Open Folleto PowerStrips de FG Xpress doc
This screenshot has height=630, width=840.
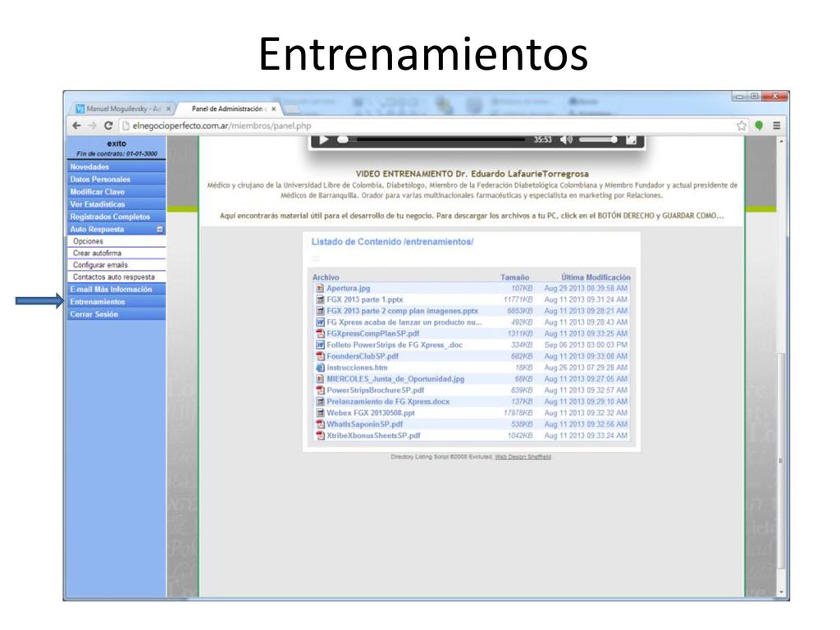(395, 345)
